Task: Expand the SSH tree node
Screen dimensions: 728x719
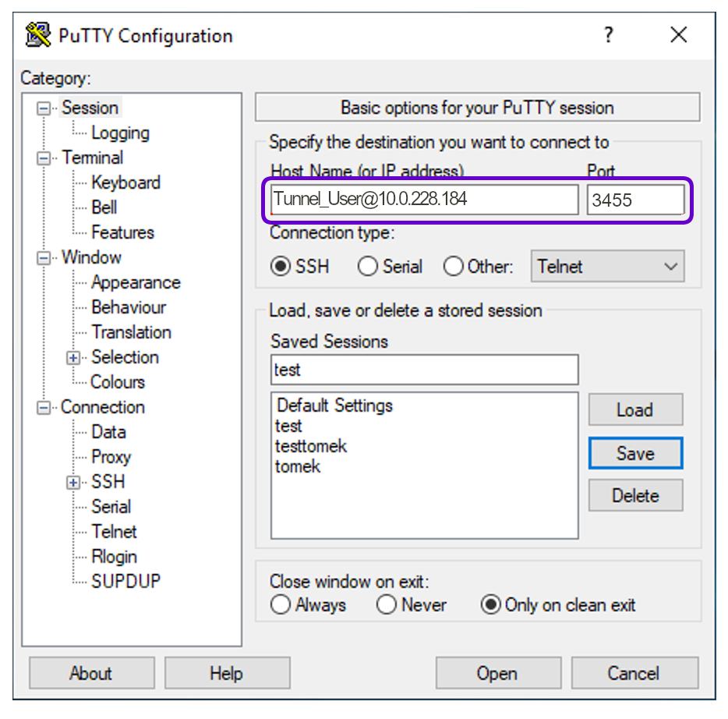Action: click(74, 483)
